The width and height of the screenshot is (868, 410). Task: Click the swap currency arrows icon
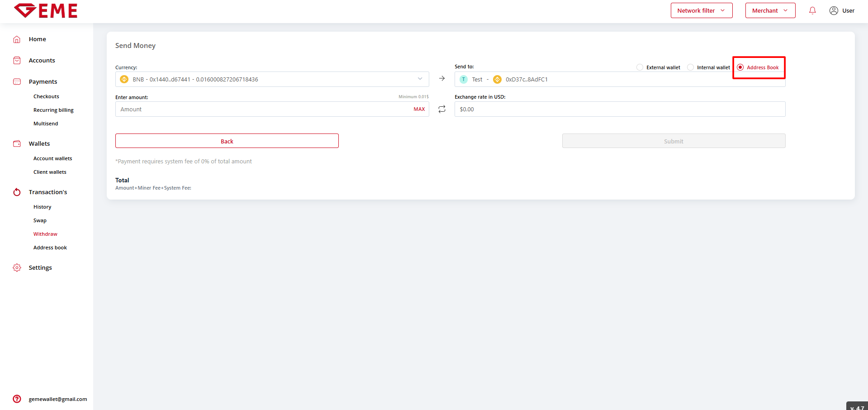[x=442, y=109]
